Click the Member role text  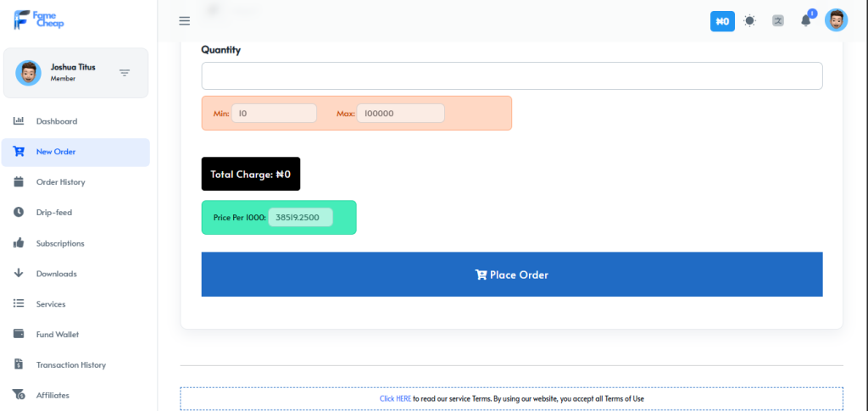pyautogui.click(x=63, y=79)
